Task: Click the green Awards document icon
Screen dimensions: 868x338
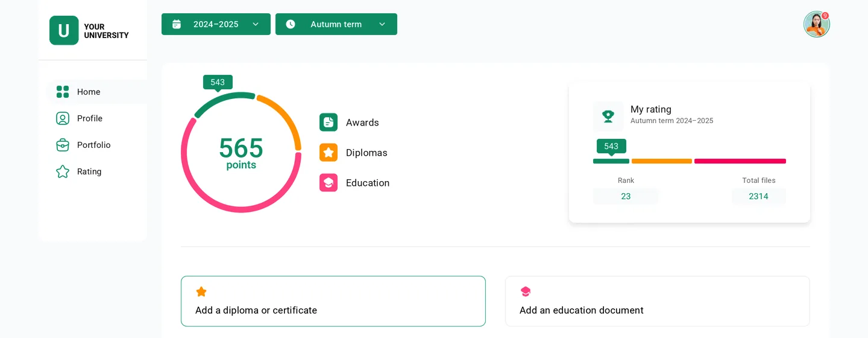Action: 329,123
